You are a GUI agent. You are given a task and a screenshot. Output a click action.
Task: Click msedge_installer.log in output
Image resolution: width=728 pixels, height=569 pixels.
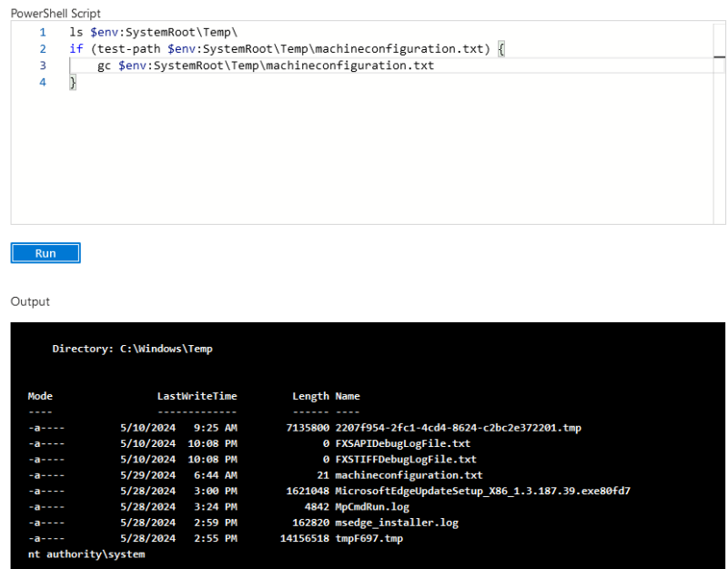pos(397,523)
